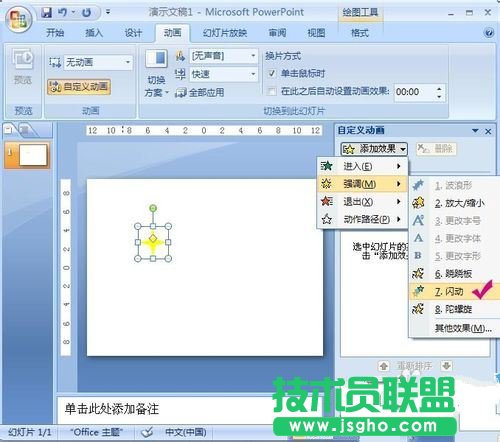
Task: Choose the 4. 更改字体 emphasis effect
Action: tap(454, 238)
